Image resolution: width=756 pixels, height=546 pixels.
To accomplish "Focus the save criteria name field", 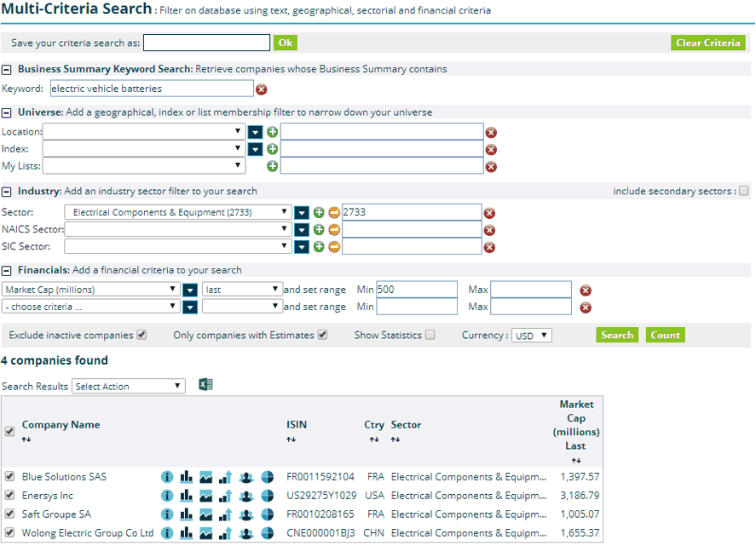I will point(206,43).
